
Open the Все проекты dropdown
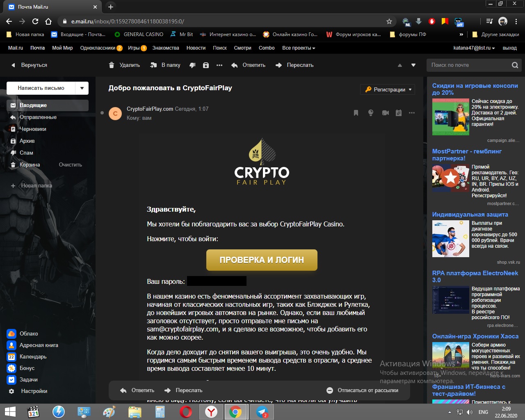(x=299, y=48)
